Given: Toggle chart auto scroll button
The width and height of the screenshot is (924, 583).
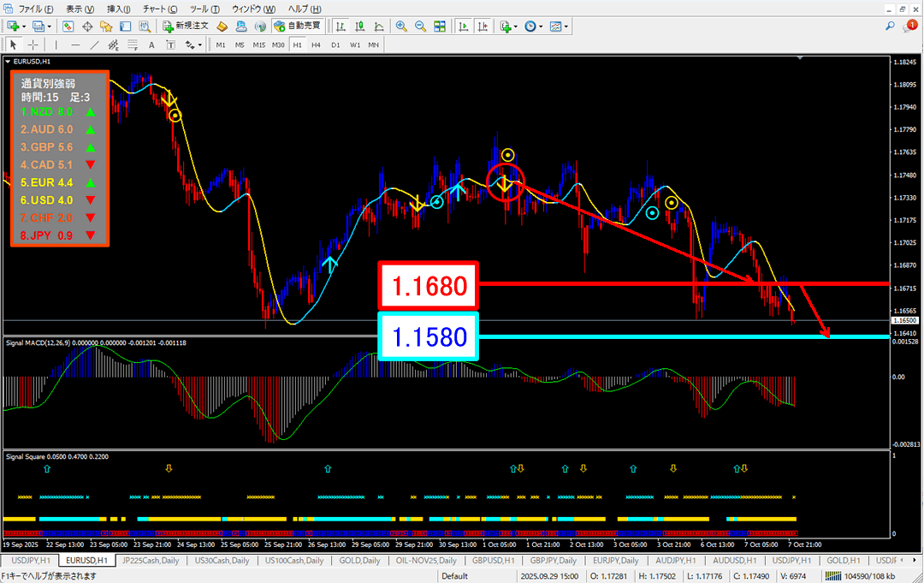Looking at the screenshot, I should click(464, 26).
